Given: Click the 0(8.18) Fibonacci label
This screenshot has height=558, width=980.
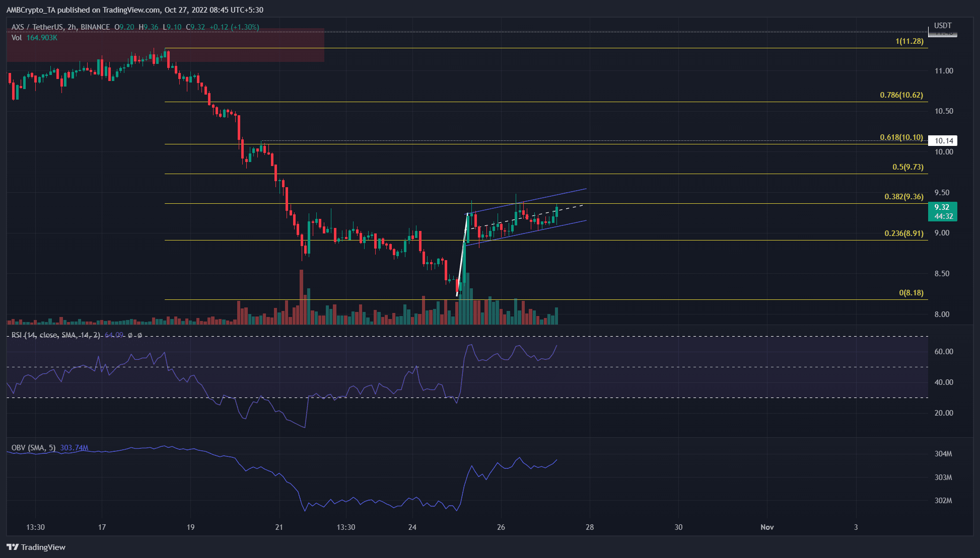Looking at the screenshot, I should pos(912,293).
